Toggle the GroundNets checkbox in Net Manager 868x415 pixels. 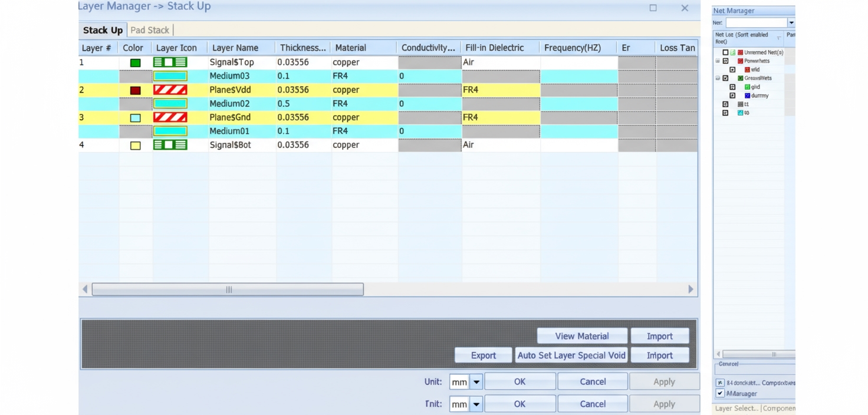coord(725,78)
